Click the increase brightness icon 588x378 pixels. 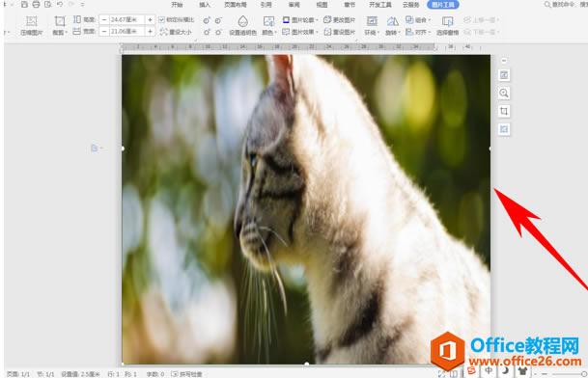point(207,32)
